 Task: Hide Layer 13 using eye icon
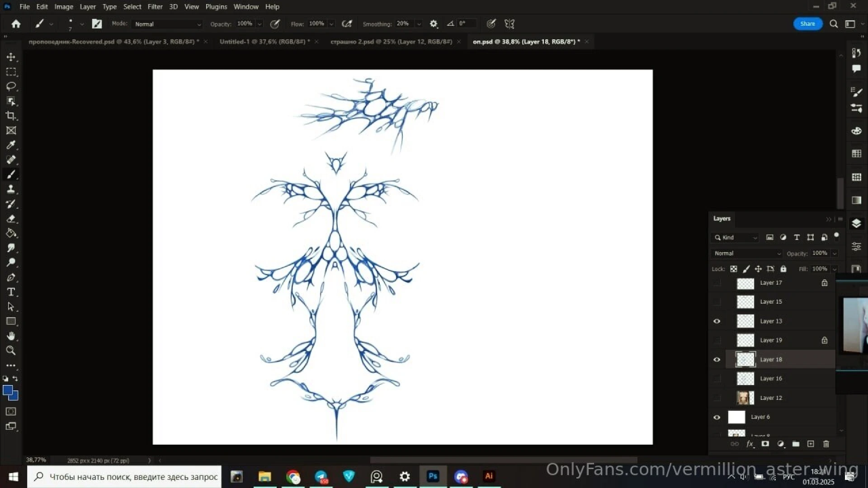point(717,321)
